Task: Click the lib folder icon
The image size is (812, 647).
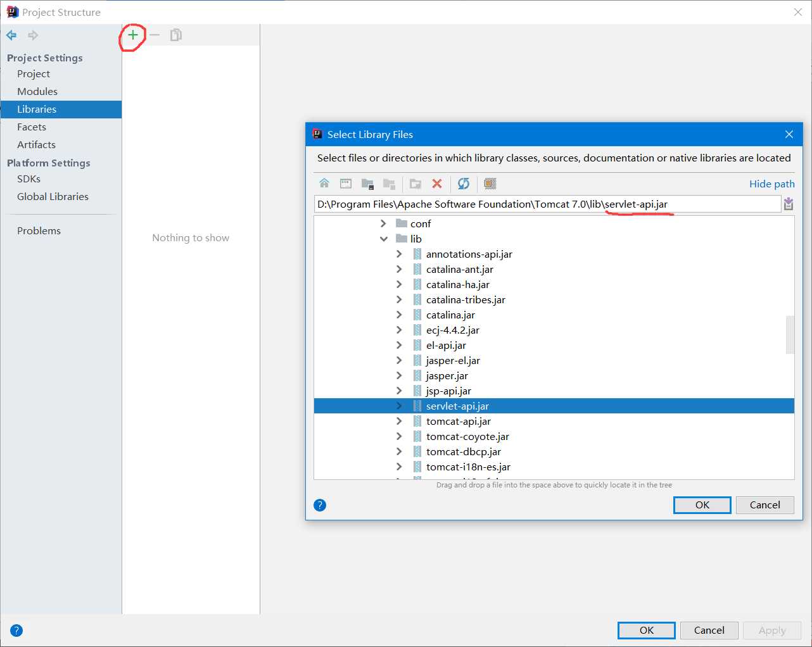Action: tap(402, 239)
